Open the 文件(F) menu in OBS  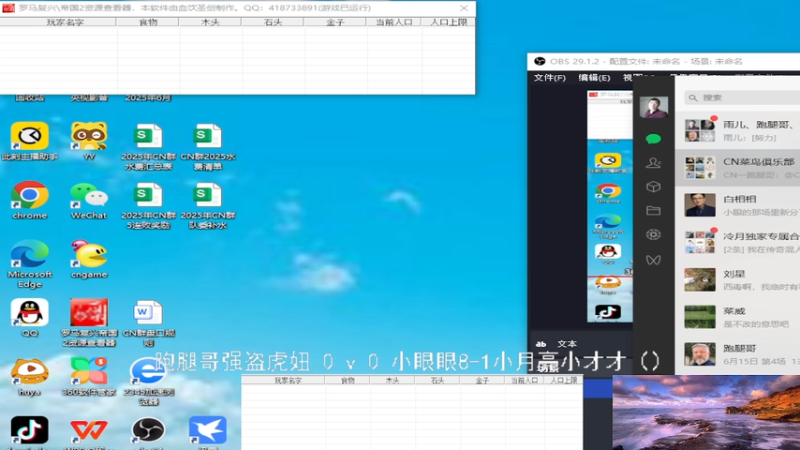[549, 78]
